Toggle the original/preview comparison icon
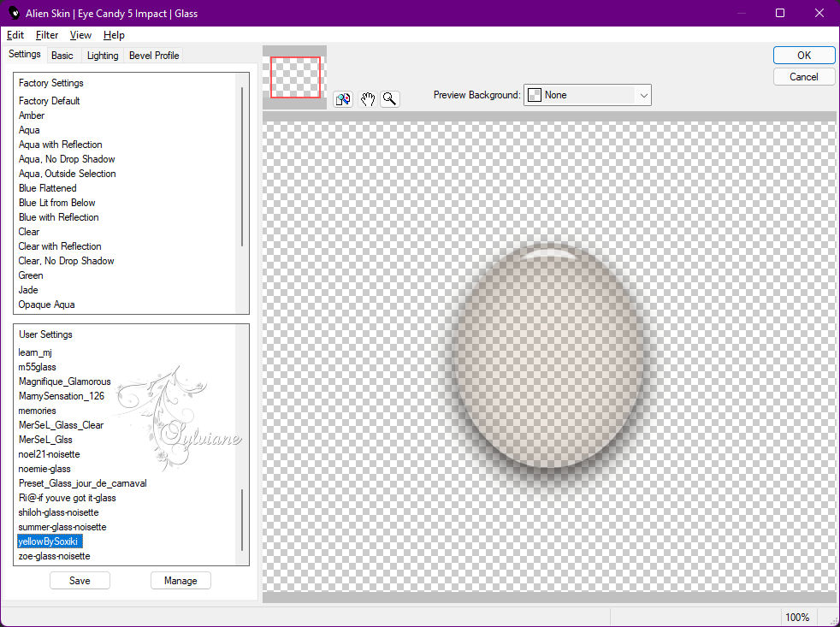This screenshot has width=840, height=627. [x=343, y=99]
